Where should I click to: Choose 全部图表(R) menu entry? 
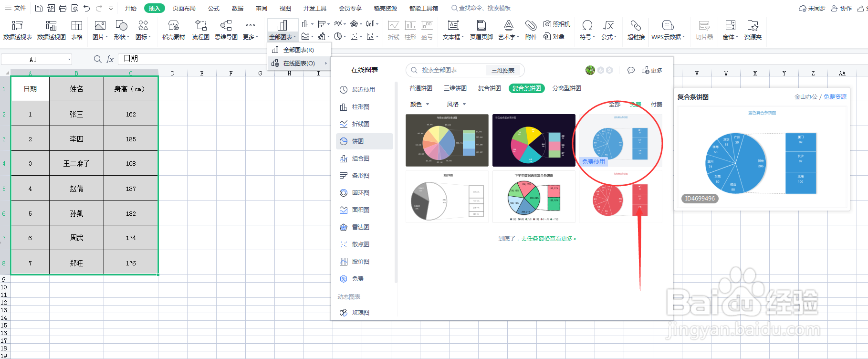[299, 50]
